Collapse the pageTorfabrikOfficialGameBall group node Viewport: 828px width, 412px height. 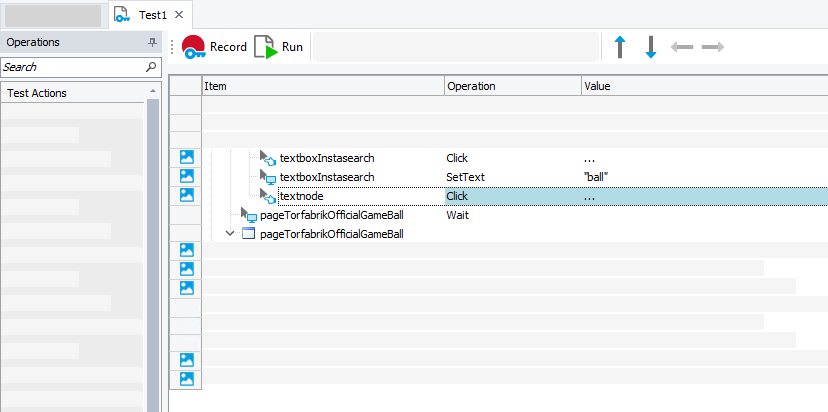click(231, 234)
